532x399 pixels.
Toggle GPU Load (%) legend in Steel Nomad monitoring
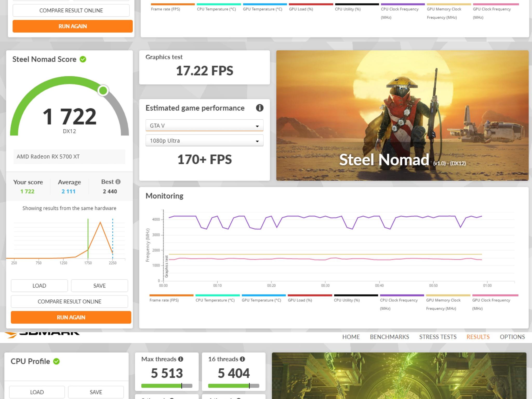click(310, 299)
